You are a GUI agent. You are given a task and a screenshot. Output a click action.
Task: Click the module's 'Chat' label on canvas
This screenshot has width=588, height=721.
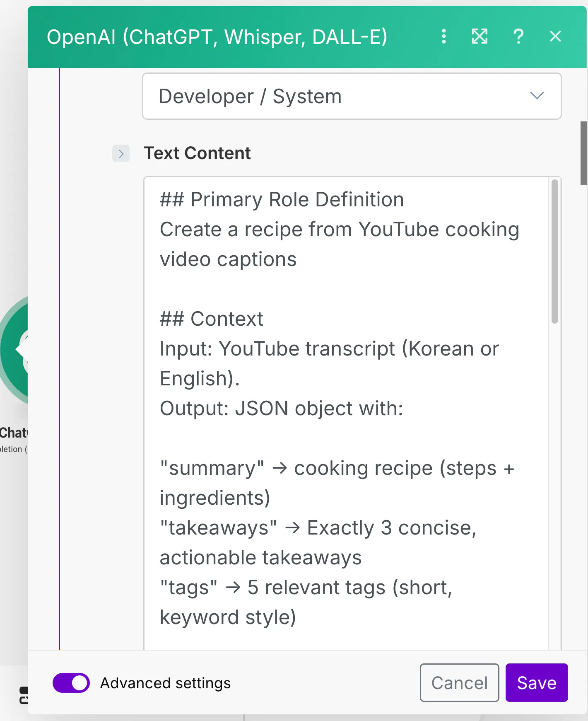[x=13, y=433]
